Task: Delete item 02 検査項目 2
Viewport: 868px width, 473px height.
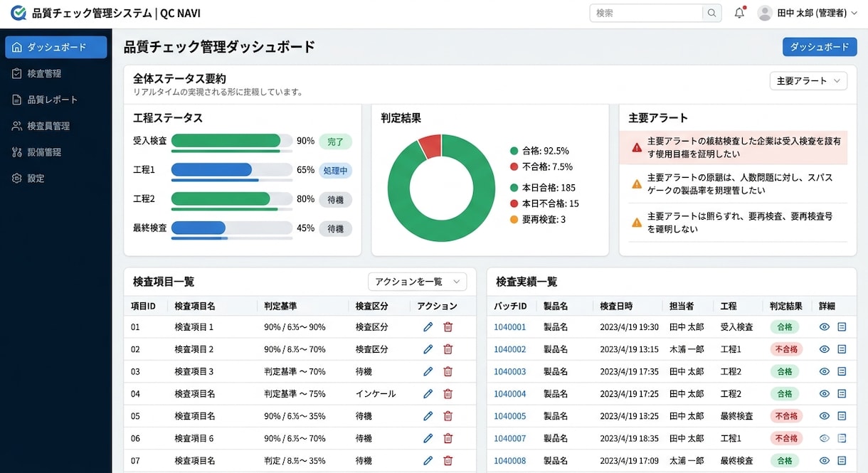Action: 448,349
